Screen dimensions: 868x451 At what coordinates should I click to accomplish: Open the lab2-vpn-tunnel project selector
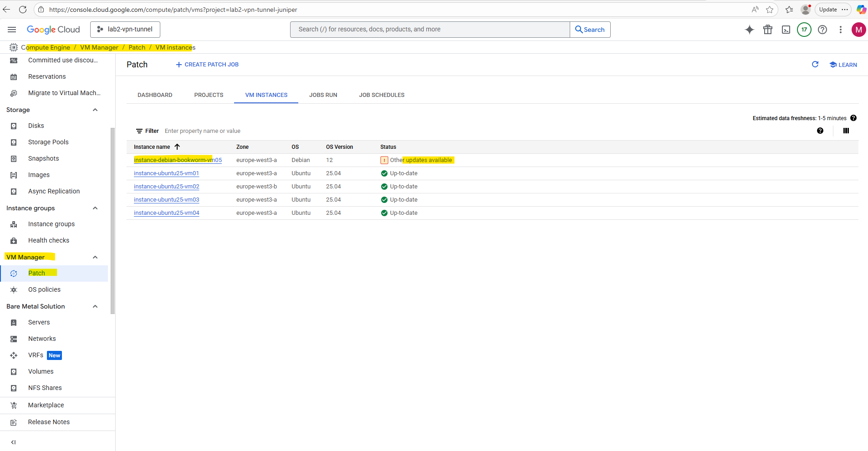point(125,30)
